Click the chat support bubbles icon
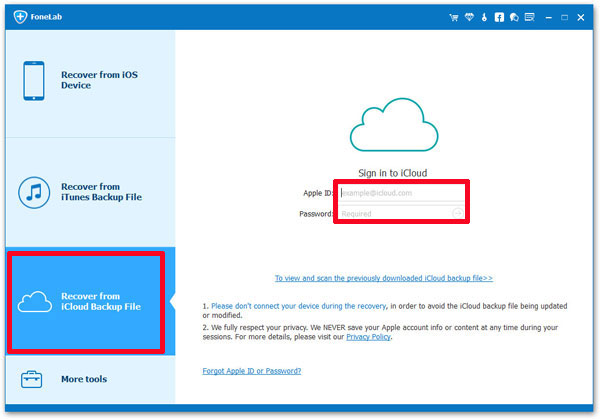Screen dimensions: 600x419 click(x=514, y=17)
